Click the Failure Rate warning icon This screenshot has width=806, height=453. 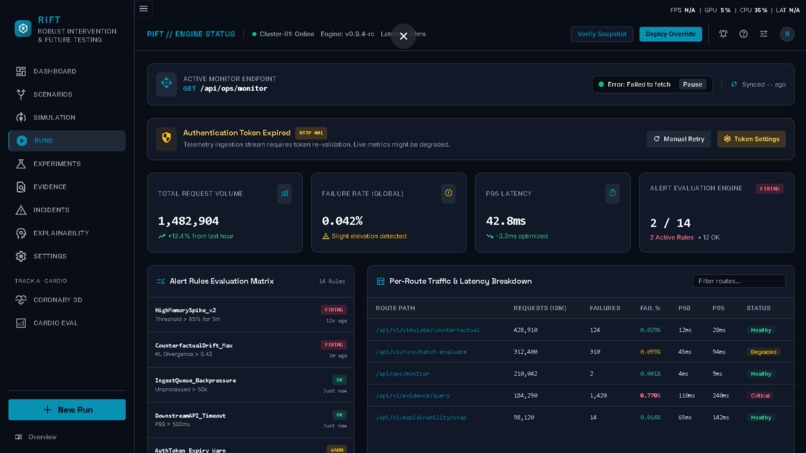tap(448, 193)
